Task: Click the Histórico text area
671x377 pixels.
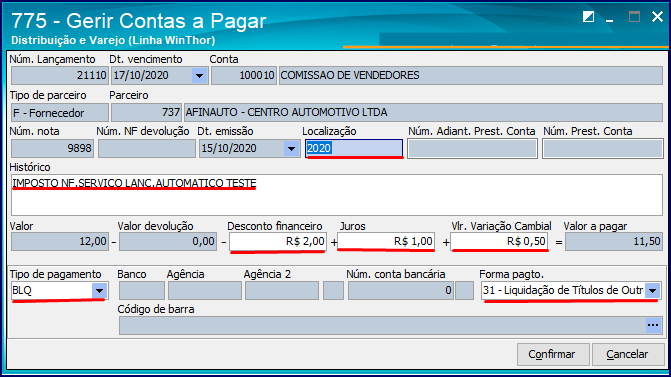Action: tap(336, 195)
